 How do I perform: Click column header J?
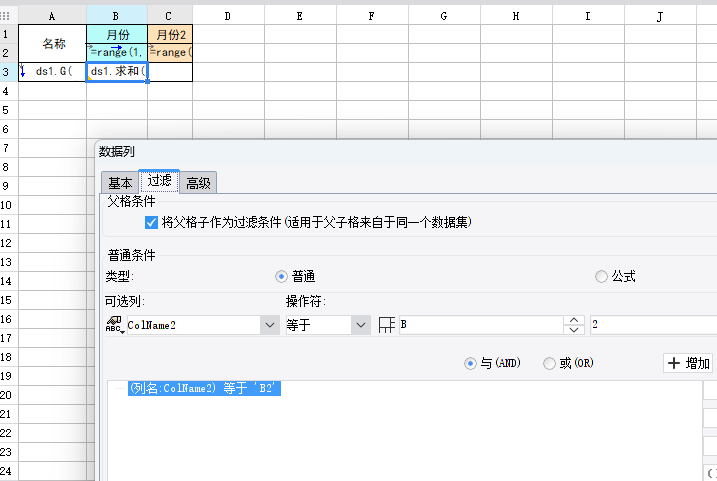pyautogui.click(x=660, y=16)
